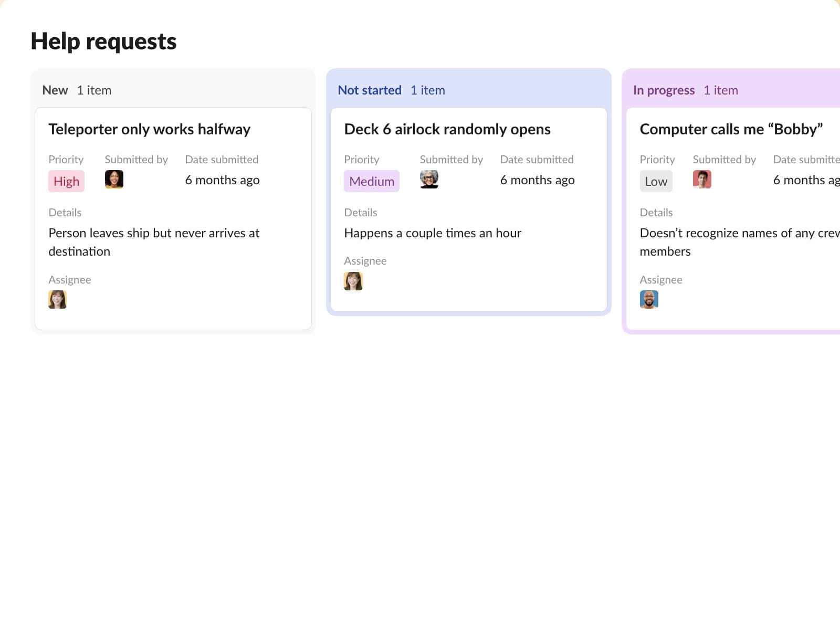
Task: Select the Not started column header
Action: pos(370,90)
